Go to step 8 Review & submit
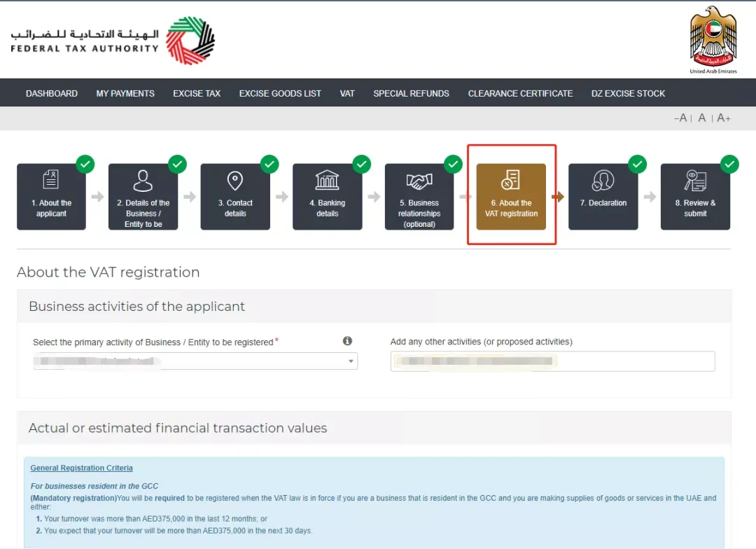 click(x=695, y=196)
